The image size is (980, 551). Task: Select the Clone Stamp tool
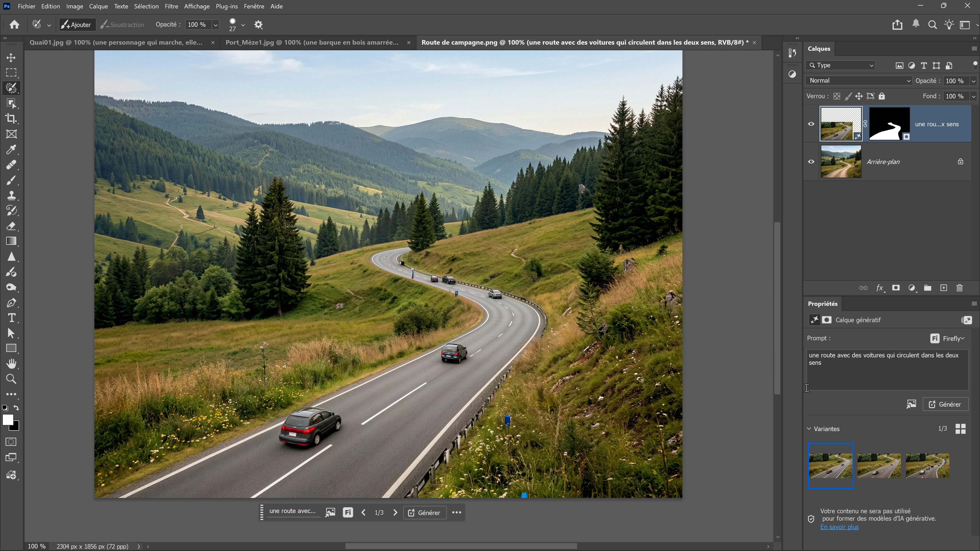11,195
